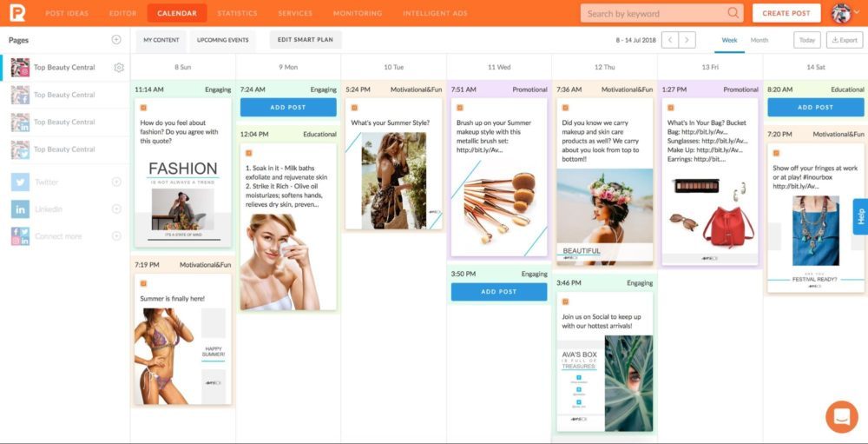The height and width of the screenshot is (444, 868).
Task: Open the Statistics tab
Action: pyautogui.click(x=237, y=13)
